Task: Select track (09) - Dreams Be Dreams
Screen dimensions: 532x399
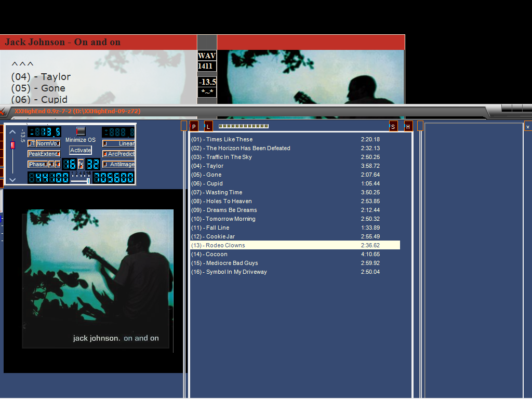Action: 295,210
